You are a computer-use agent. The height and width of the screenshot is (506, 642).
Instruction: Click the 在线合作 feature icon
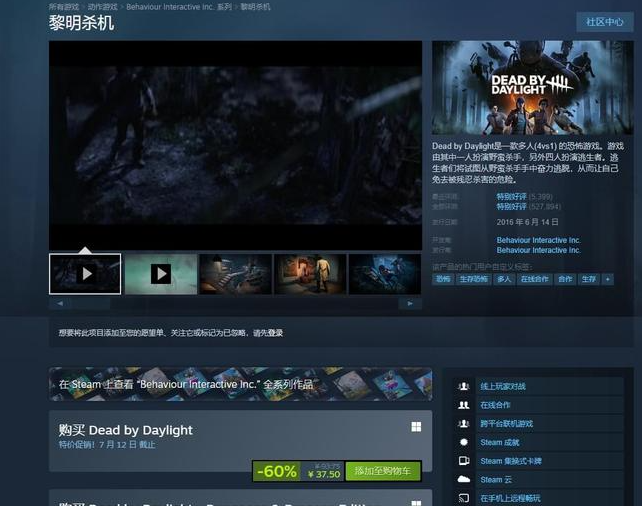463,405
